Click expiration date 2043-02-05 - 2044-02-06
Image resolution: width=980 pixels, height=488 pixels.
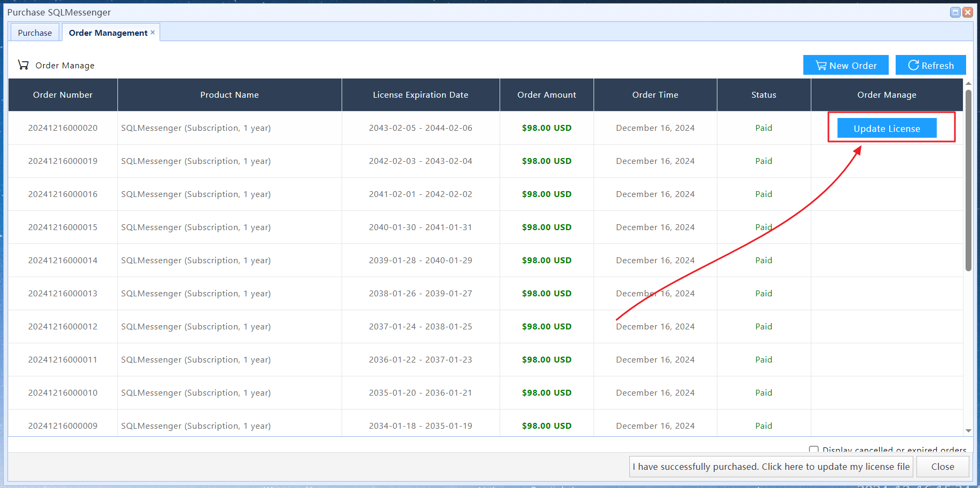(421, 128)
